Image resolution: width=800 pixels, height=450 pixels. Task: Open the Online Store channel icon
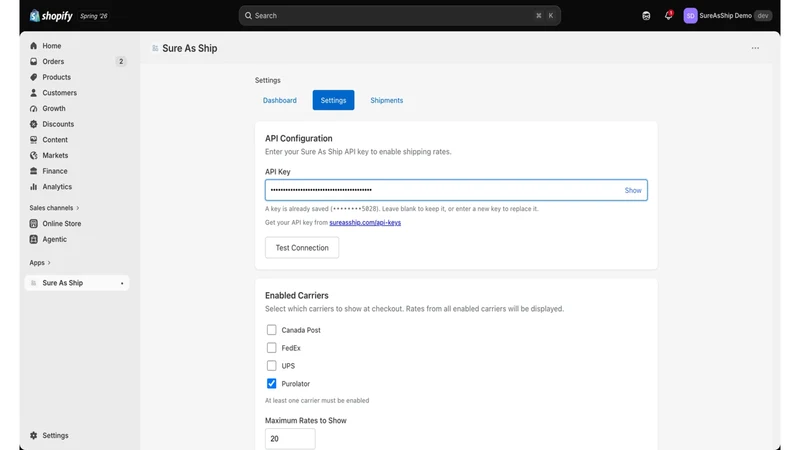[x=34, y=223]
